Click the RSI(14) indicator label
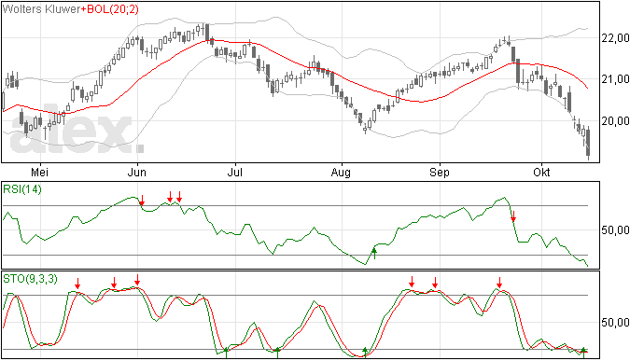 [22, 189]
